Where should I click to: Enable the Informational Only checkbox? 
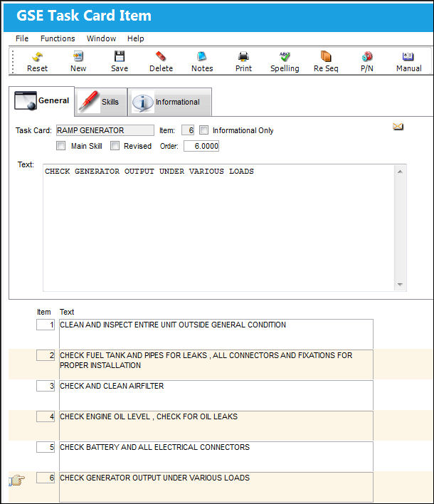203,130
